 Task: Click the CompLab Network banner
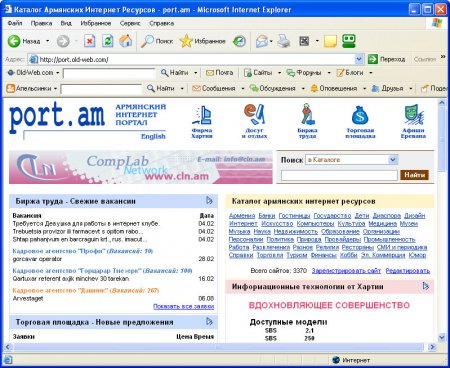tap(141, 167)
